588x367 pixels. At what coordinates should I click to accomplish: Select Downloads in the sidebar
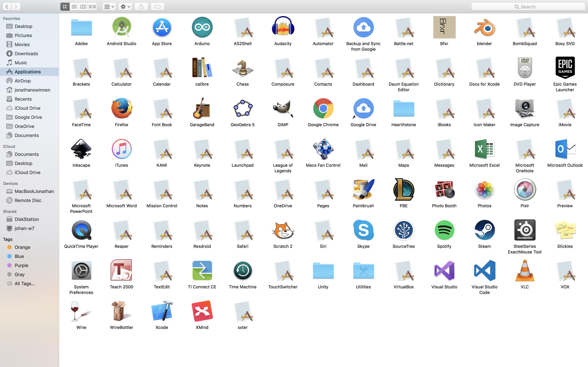coord(26,53)
